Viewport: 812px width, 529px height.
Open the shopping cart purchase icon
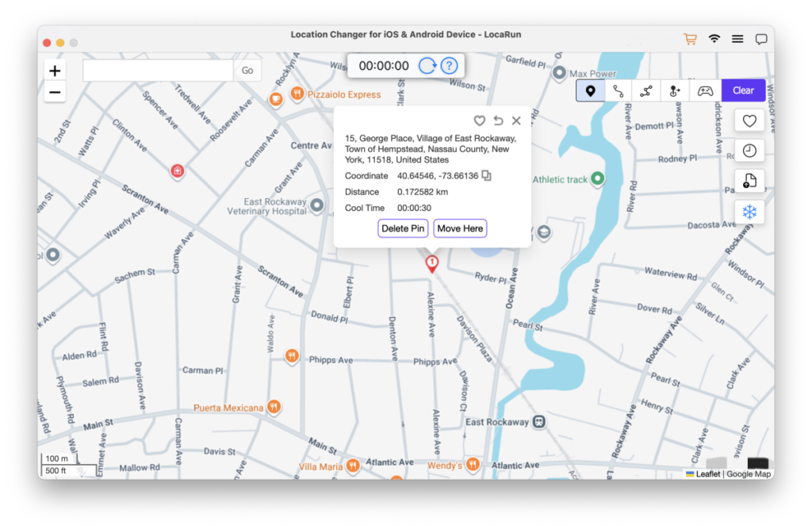click(690, 39)
